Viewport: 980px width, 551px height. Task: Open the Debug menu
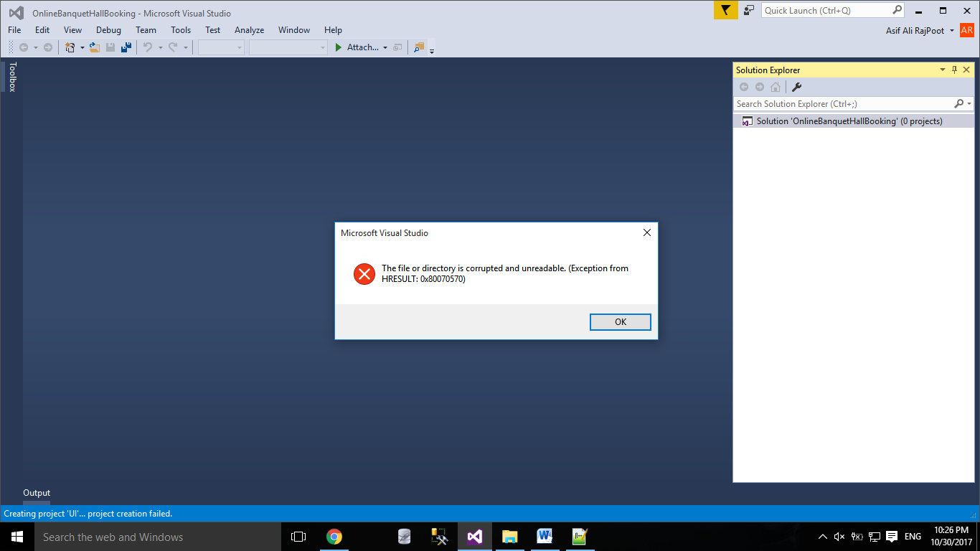pyautogui.click(x=108, y=30)
